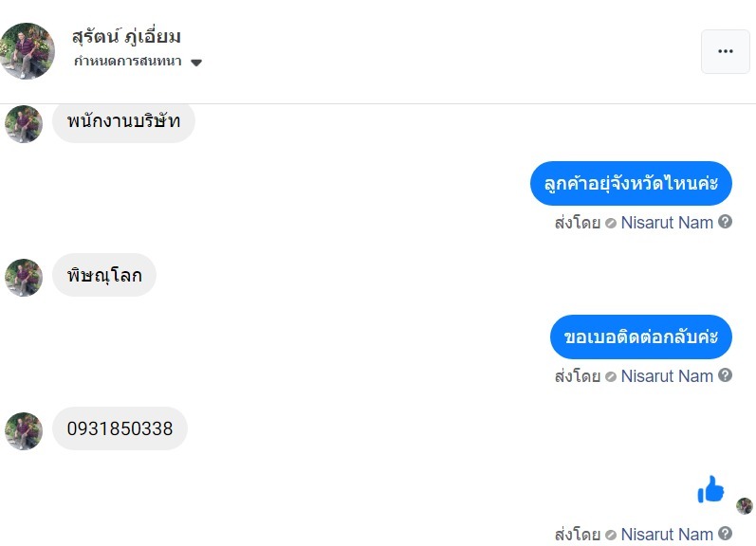Screen dimensions: 756x546
Task: Select the พิษณุโลก message bubble
Action: pos(104,276)
